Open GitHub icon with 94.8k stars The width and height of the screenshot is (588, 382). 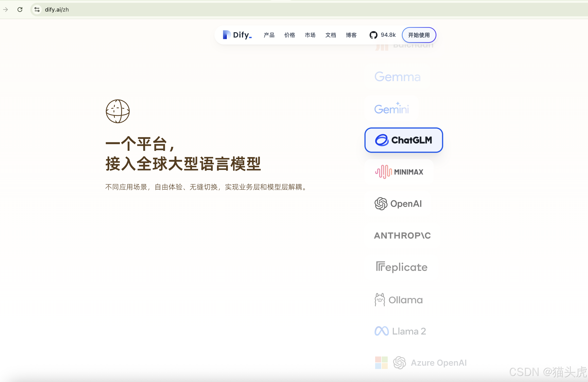[373, 35]
